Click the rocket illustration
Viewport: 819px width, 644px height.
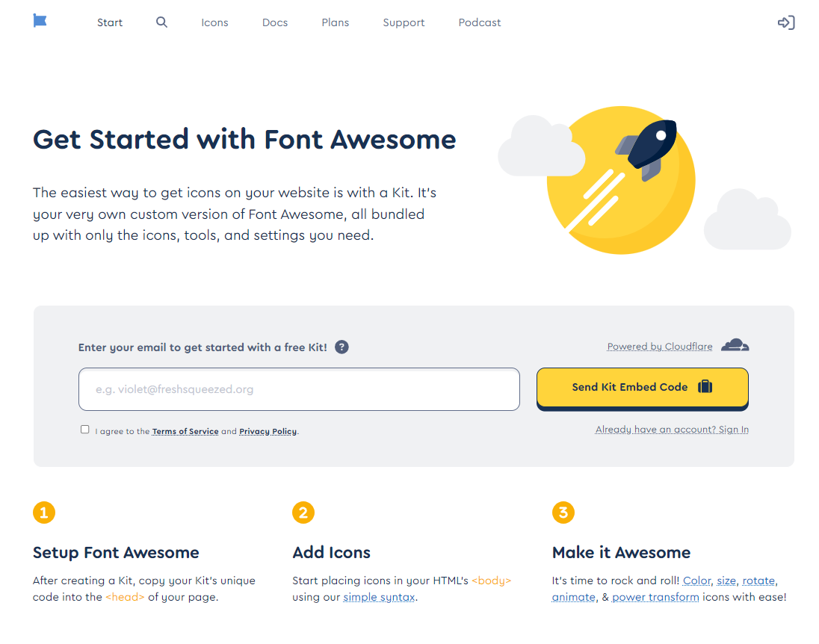tap(646, 150)
